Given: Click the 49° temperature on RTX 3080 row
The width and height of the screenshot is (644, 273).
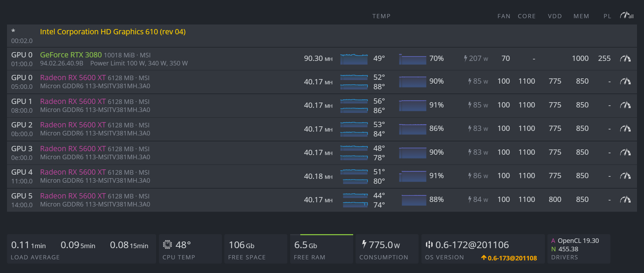Looking at the screenshot, I should (379, 58).
